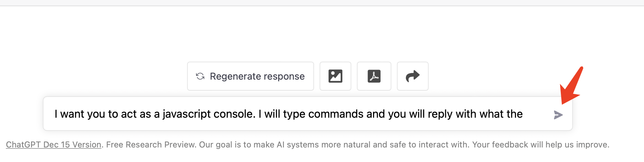Viewport: 644px width, 162px height.
Task: Select the Acrobat PDF icon button
Action: click(374, 76)
